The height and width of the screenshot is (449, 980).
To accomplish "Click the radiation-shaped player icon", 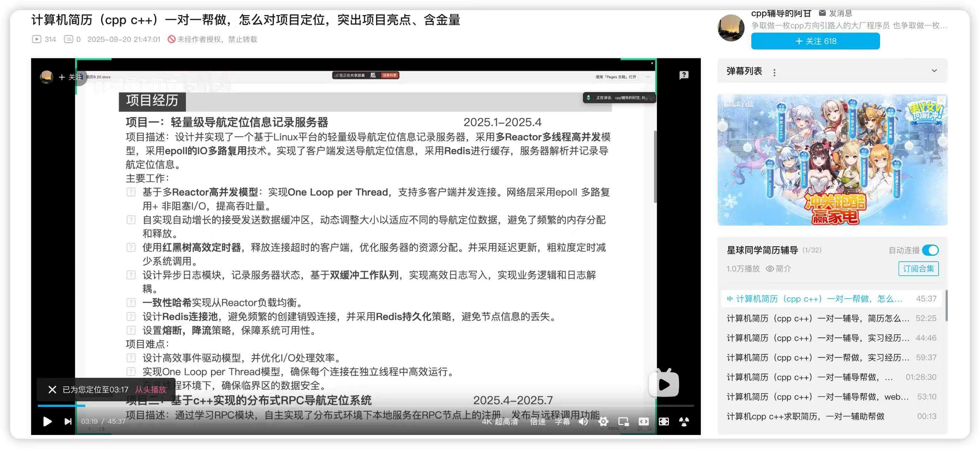I will coord(684,421).
